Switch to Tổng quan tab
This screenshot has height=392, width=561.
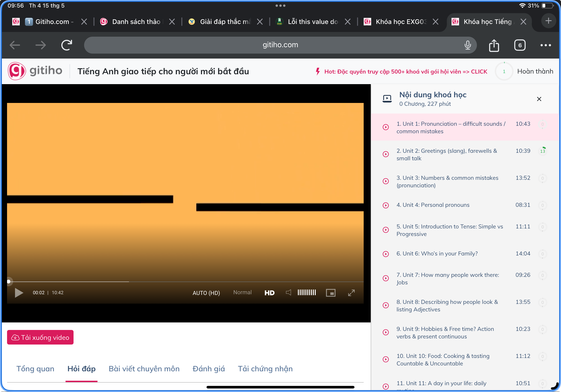35,368
